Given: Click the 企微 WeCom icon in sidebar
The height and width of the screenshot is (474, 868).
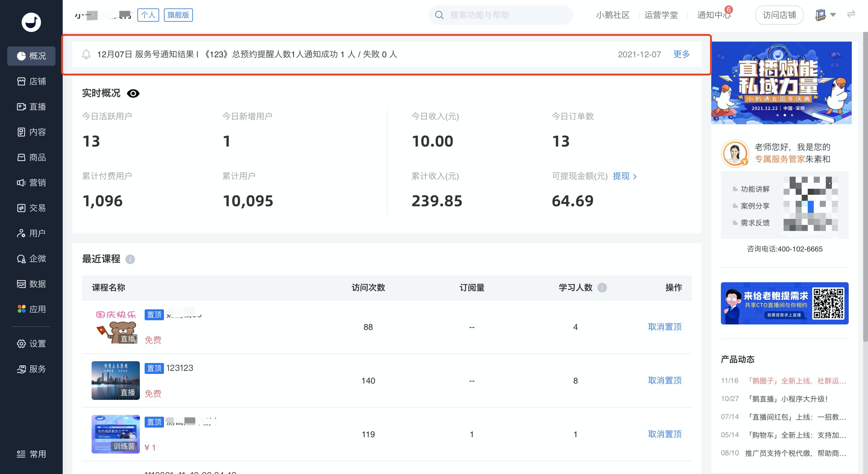Looking at the screenshot, I should [21, 259].
